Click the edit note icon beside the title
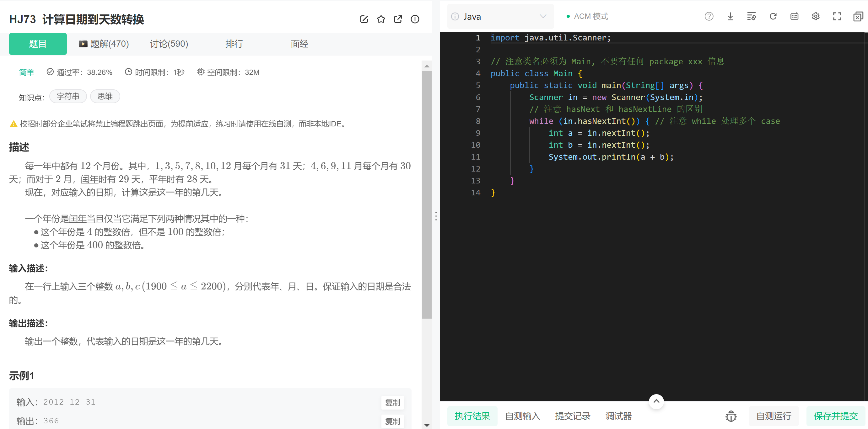Screen dimensions: 868x429 (364, 19)
